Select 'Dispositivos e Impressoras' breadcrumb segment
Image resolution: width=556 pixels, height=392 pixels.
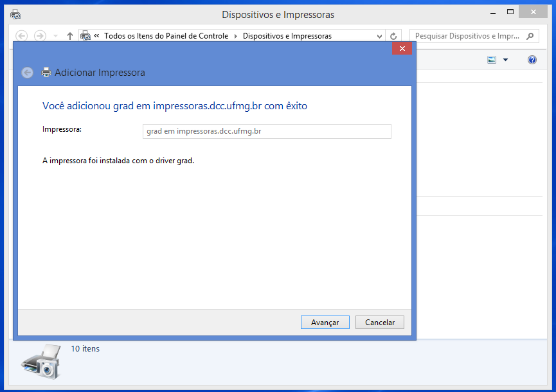pos(287,36)
